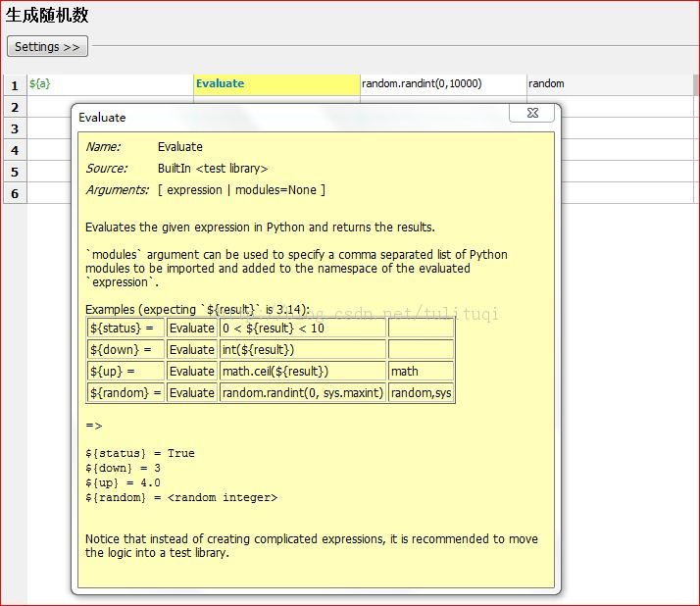Select row 1 via its row header

pyautogui.click(x=15, y=85)
